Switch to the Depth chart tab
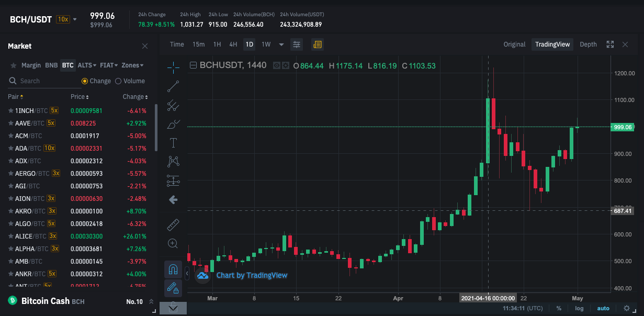 point(588,44)
